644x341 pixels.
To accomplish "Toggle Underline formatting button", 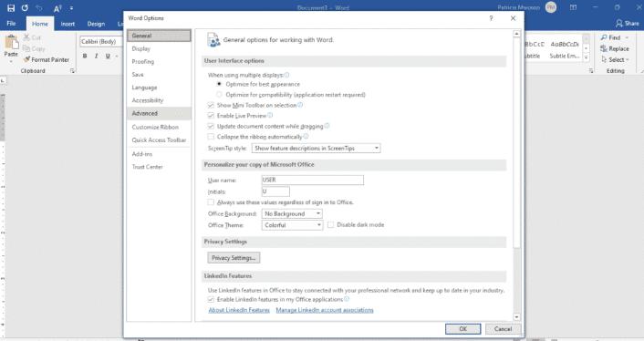I will click(x=108, y=56).
